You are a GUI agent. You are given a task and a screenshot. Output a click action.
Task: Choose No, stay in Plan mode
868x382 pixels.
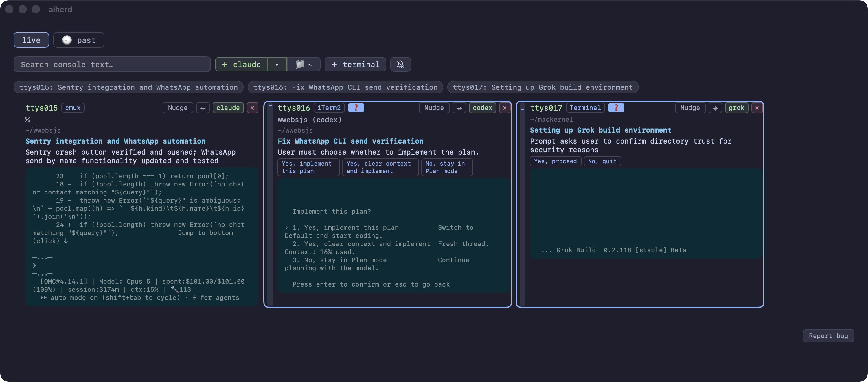pyautogui.click(x=447, y=167)
